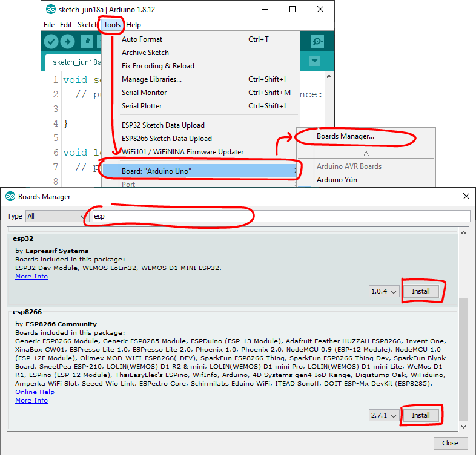Choose Auto Format from Tools menu
The height and width of the screenshot is (457, 476).
coord(200,39)
